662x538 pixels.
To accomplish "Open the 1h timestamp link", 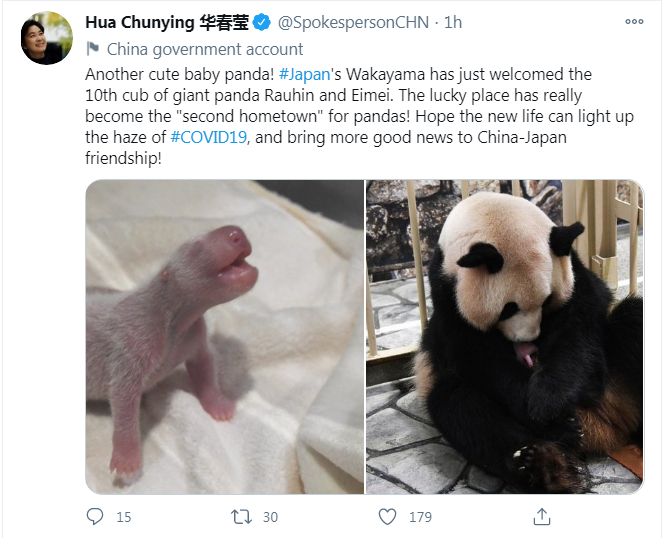I will [x=453, y=22].
